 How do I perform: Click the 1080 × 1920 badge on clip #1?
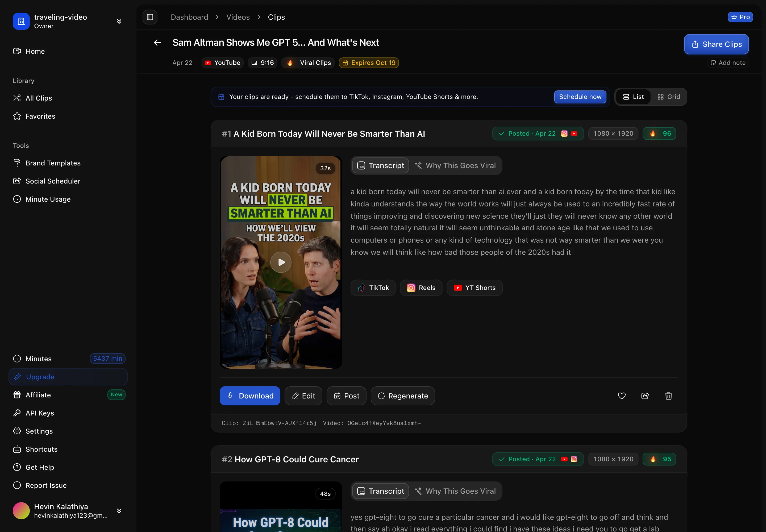613,133
